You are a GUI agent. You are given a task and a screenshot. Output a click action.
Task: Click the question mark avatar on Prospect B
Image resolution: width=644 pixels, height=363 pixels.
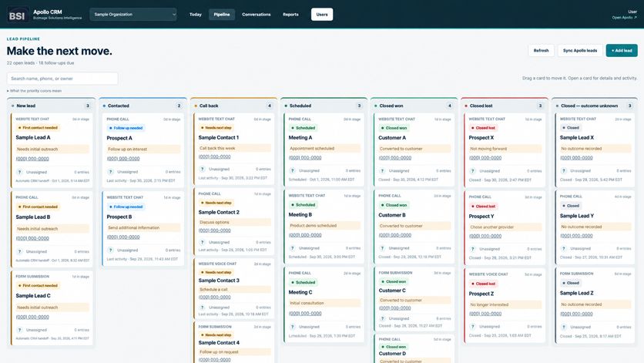click(110, 250)
